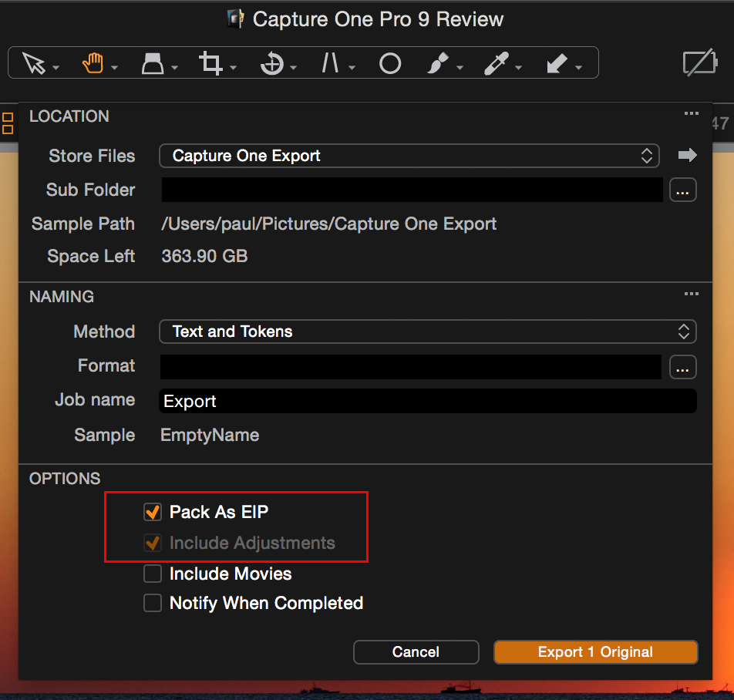Viewport: 734px width, 700px height.
Task: Click the OPTIONS section heading
Action: pyautogui.click(x=65, y=479)
